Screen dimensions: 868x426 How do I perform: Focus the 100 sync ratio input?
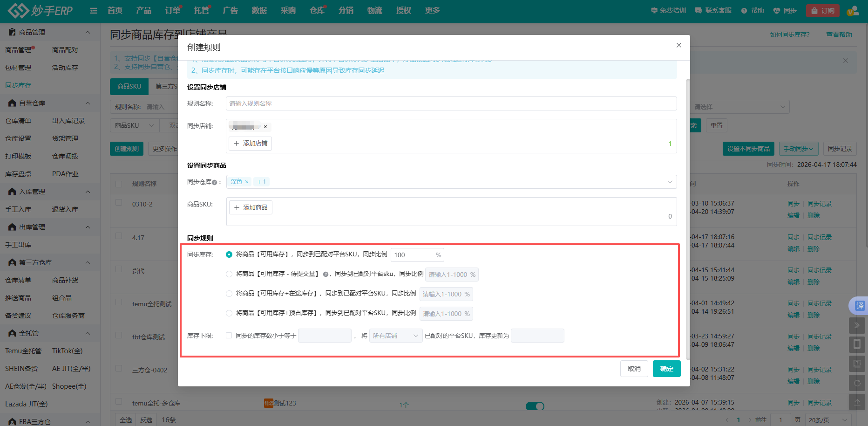coord(417,255)
